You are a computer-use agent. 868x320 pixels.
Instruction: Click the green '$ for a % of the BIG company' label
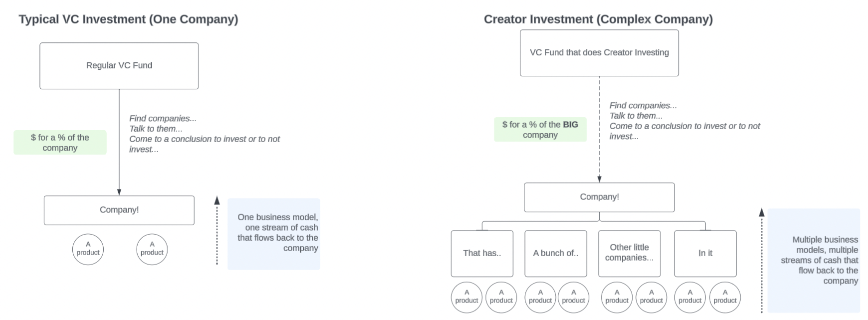(x=540, y=130)
